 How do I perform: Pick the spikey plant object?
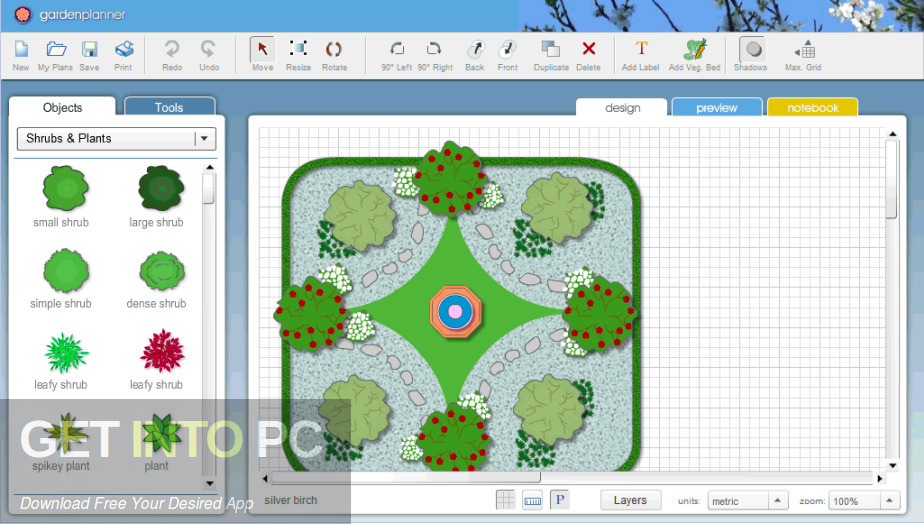[66, 433]
